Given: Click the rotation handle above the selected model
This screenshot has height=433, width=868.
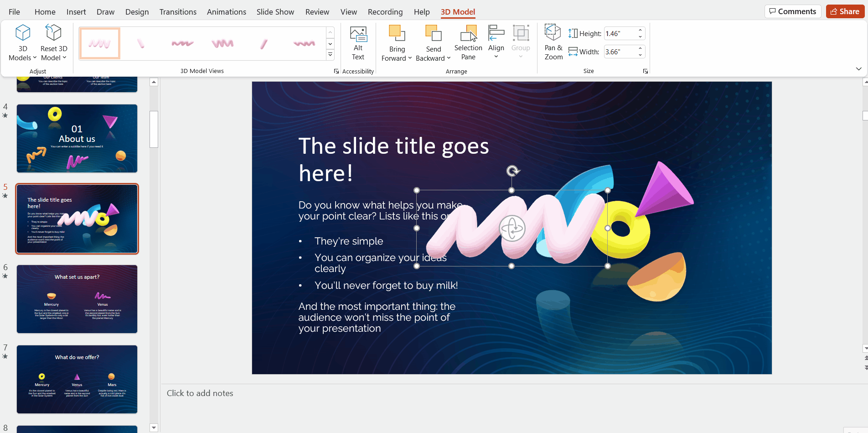Looking at the screenshot, I should [x=513, y=171].
